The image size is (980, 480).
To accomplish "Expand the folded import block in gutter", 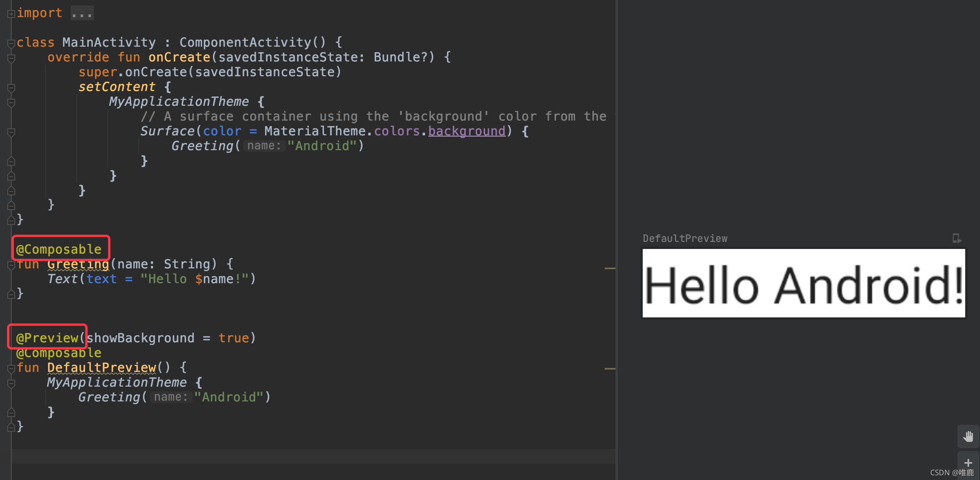I will coord(11,14).
